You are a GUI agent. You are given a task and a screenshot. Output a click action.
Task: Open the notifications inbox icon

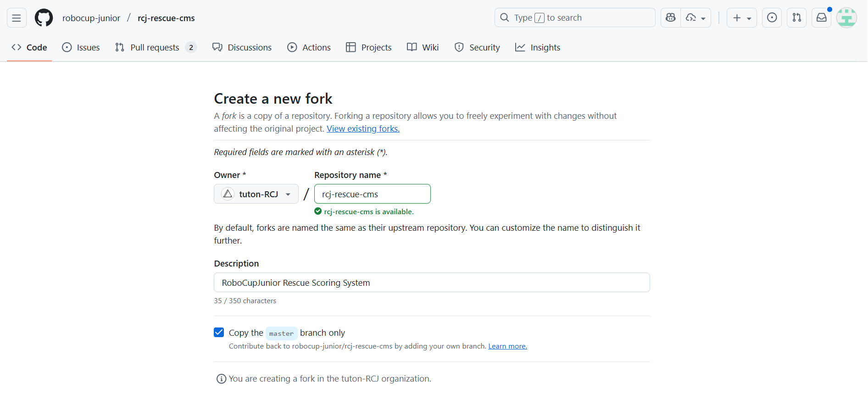coord(822,17)
